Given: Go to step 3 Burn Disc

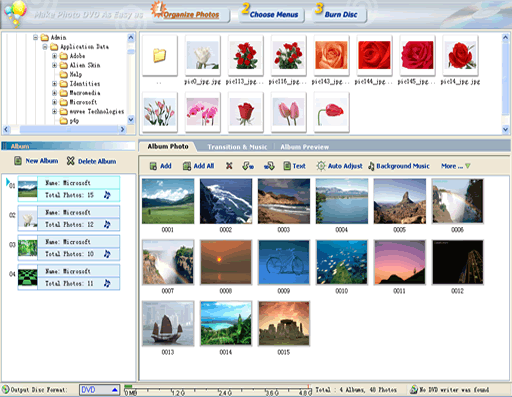Looking at the screenshot, I should click(339, 14).
